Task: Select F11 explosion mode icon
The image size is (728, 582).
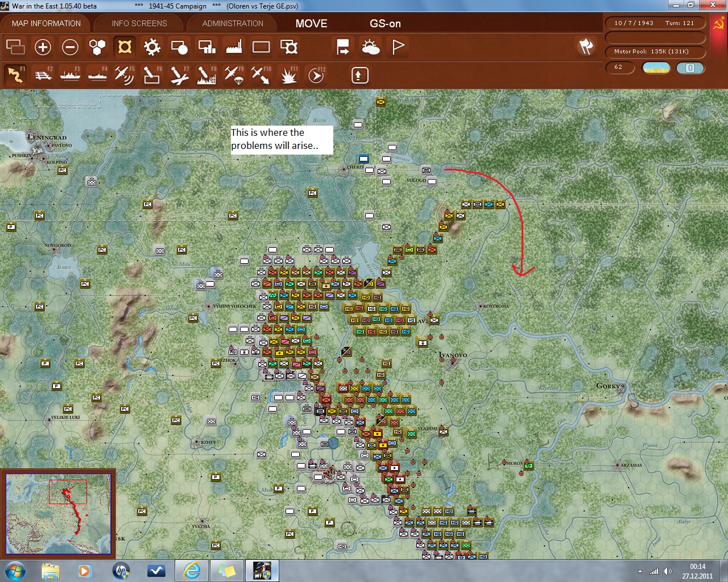Action: click(289, 75)
